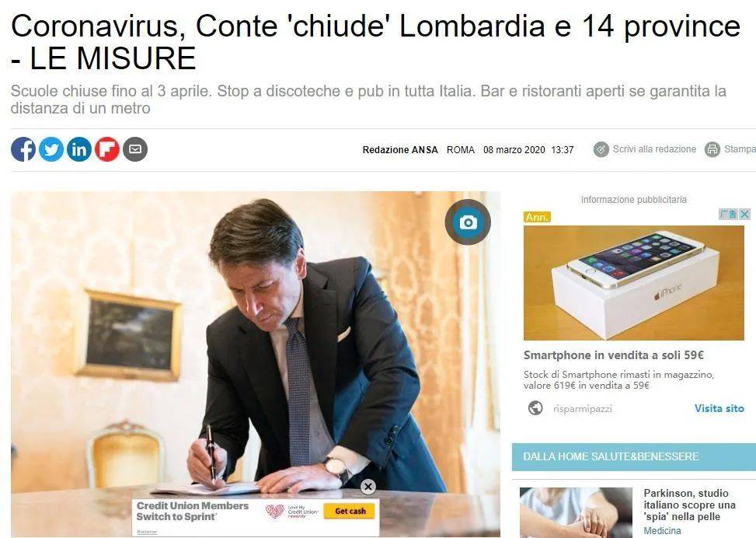The width and height of the screenshot is (756, 538).
Task: Click the Parkinson article thumbnail
Action: [x=576, y=512]
